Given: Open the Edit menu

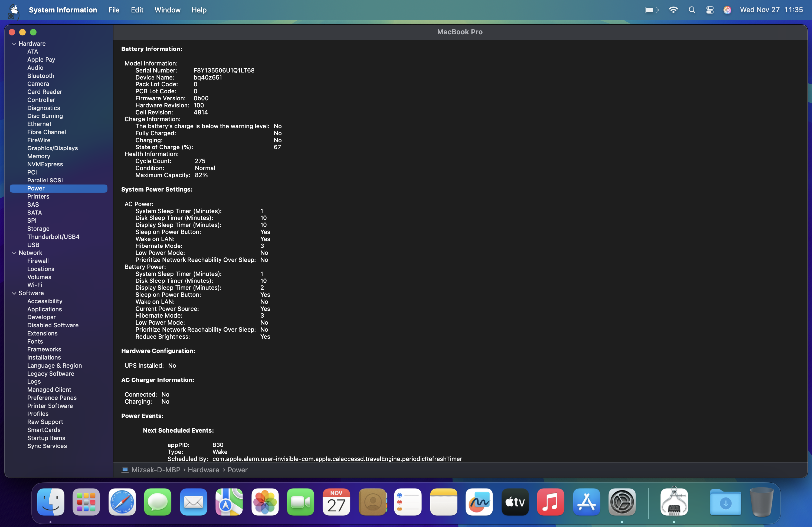Looking at the screenshot, I should [137, 10].
